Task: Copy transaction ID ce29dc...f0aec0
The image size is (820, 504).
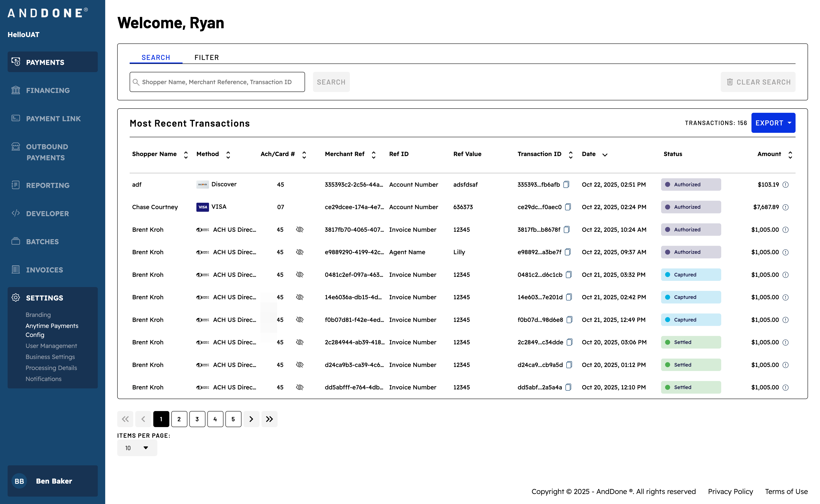Action: click(x=568, y=207)
